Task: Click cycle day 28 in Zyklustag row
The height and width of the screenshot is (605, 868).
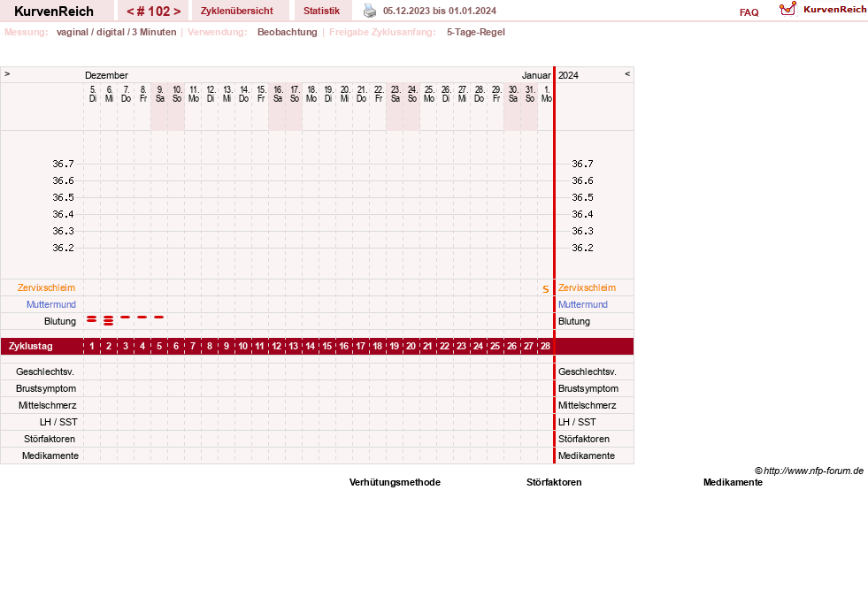Action: click(545, 347)
